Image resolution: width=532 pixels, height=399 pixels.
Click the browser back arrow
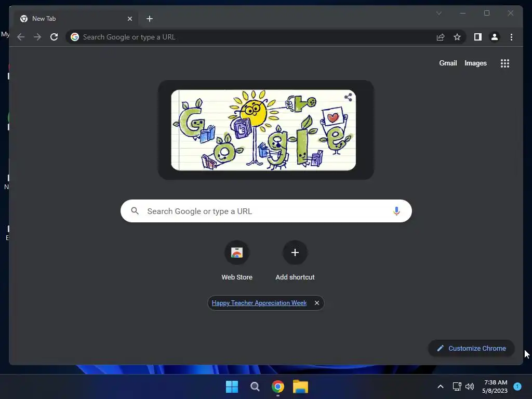[x=21, y=37]
